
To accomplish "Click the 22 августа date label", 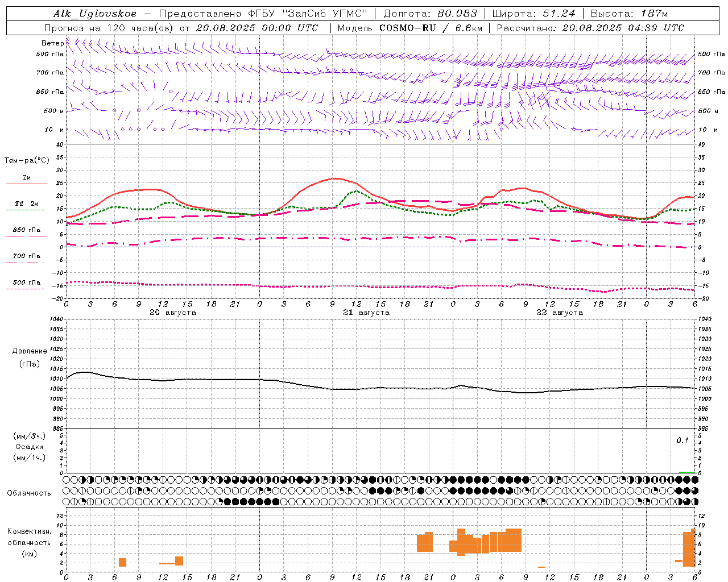I will [560, 313].
